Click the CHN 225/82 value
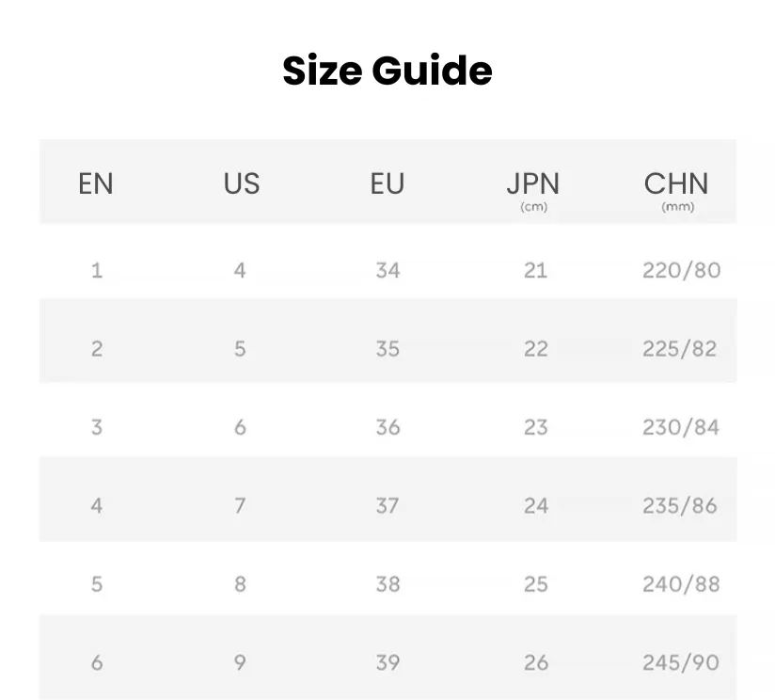This screenshot has width=775, height=700. 680,349
